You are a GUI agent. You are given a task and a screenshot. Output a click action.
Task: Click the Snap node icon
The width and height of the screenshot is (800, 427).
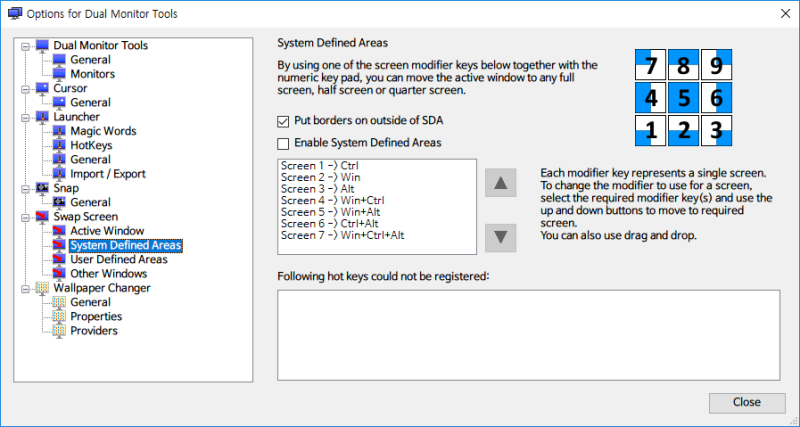tap(42, 188)
